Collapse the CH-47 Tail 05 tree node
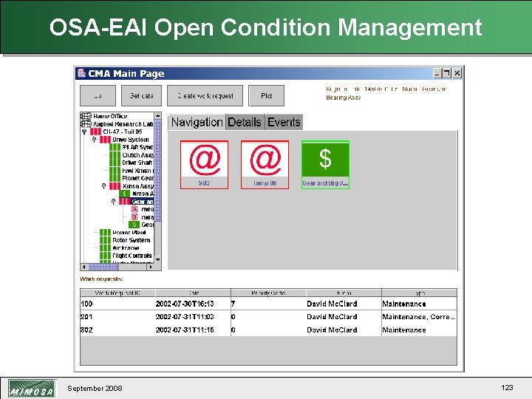The height and width of the screenshot is (399, 532). [x=84, y=132]
